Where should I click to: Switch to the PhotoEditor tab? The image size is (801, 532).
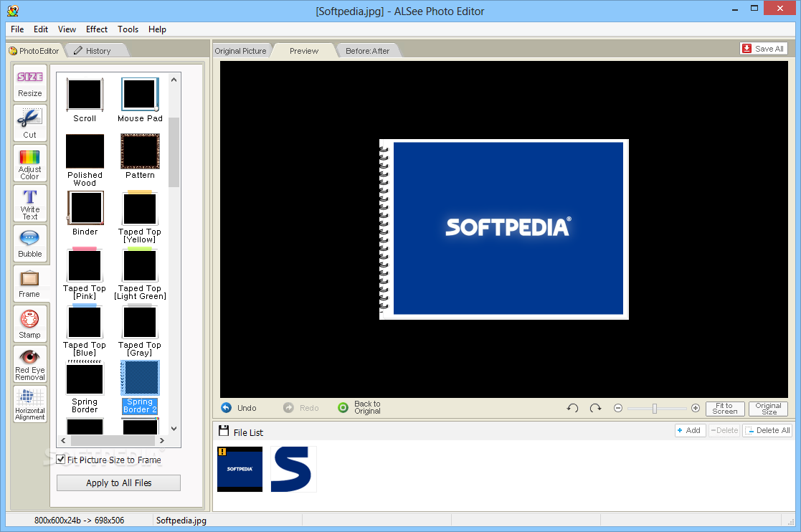(34, 50)
